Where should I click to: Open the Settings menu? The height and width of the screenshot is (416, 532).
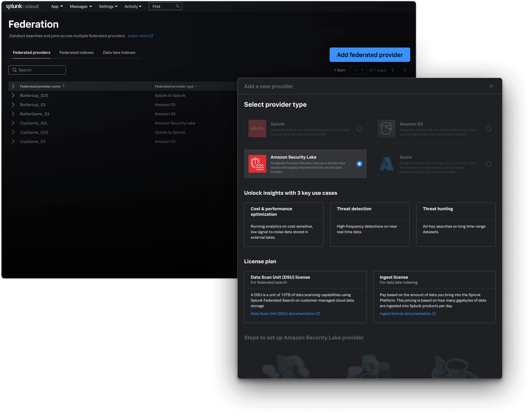click(x=108, y=7)
